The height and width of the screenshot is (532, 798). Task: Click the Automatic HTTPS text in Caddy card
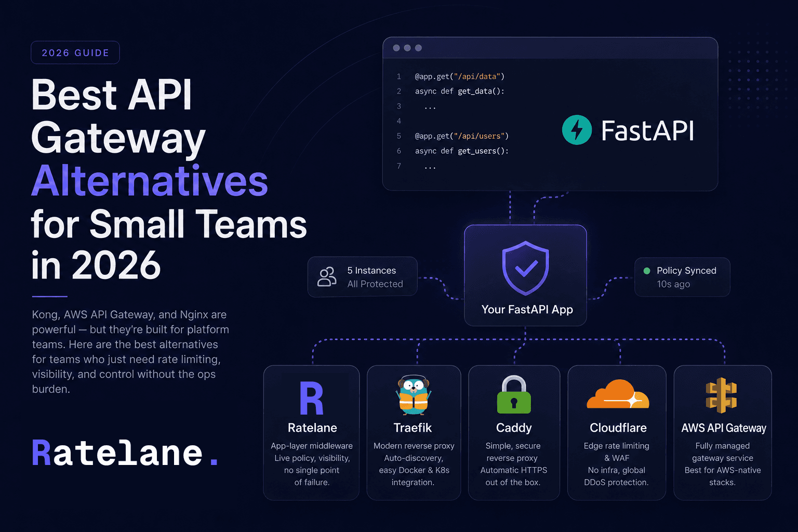pos(514,470)
